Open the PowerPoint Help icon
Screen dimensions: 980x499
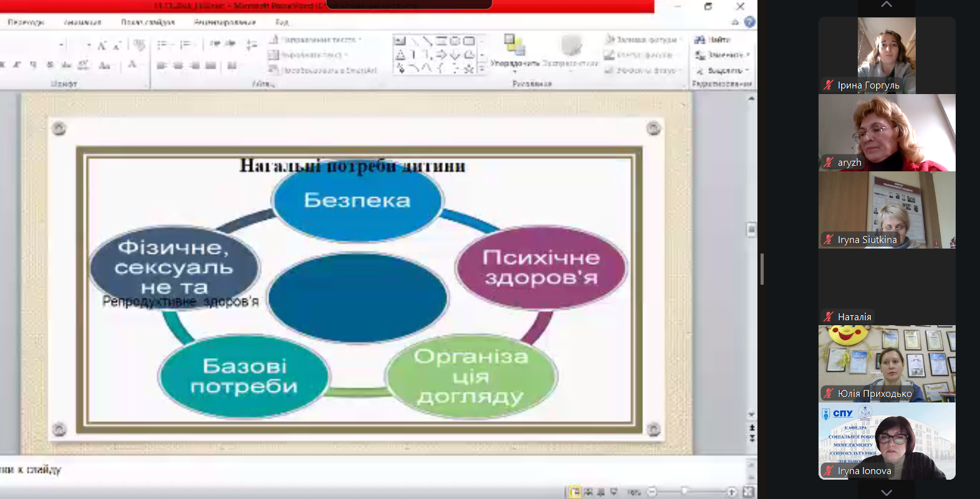[749, 22]
